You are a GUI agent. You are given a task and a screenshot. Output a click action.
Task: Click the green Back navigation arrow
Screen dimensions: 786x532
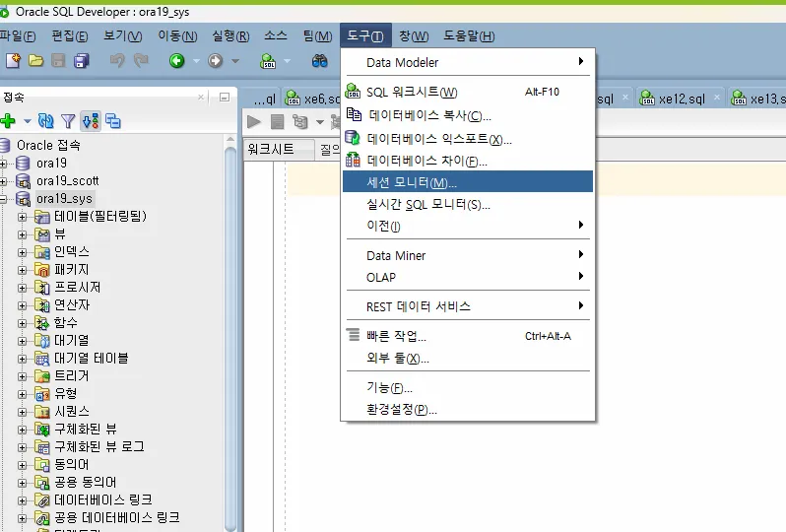pyautogui.click(x=176, y=61)
